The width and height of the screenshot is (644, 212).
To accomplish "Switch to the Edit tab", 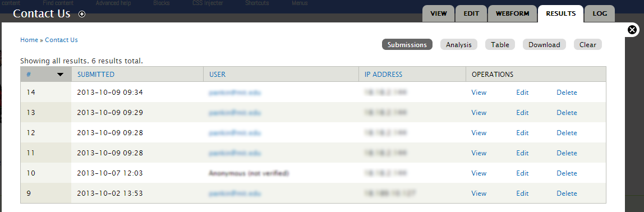I will pyautogui.click(x=471, y=13).
